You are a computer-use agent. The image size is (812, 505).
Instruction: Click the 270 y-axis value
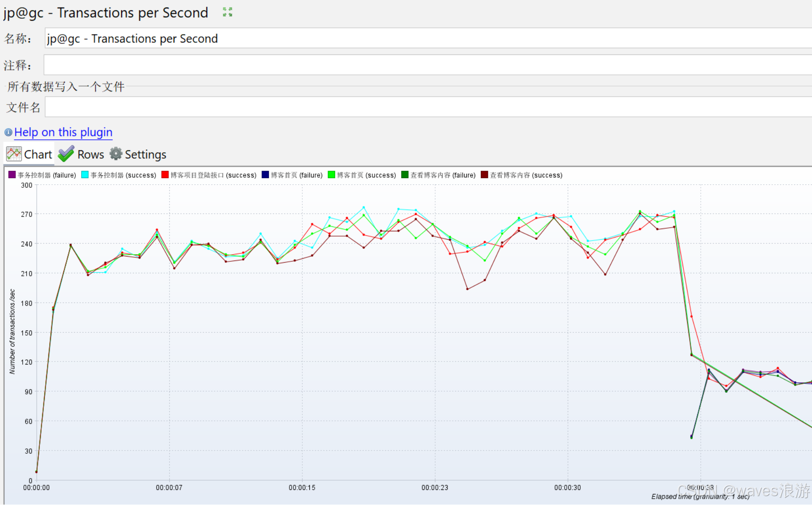point(27,214)
